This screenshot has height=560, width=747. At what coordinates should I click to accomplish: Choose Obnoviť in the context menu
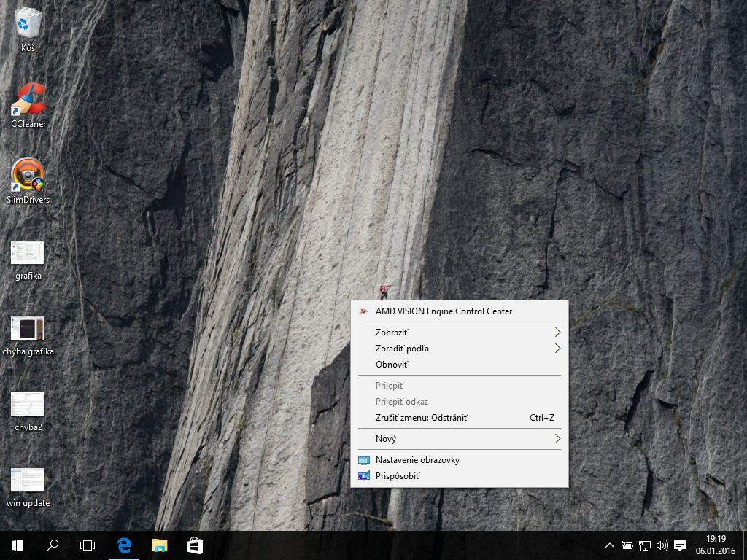(x=392, y=365)
